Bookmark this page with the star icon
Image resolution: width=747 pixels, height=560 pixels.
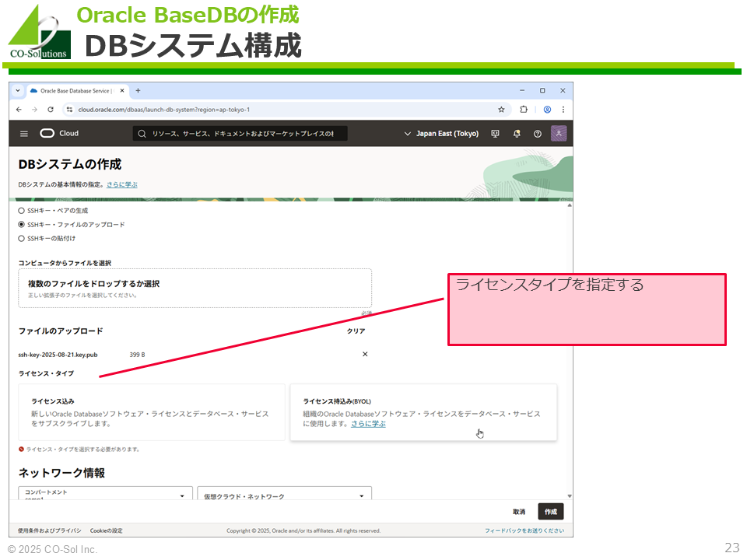(x=501, y=110)
